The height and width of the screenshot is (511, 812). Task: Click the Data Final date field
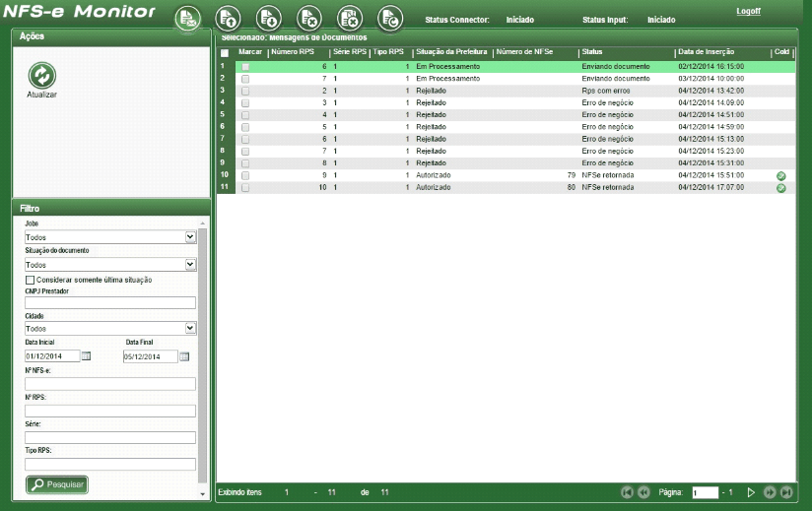(150, 356)
